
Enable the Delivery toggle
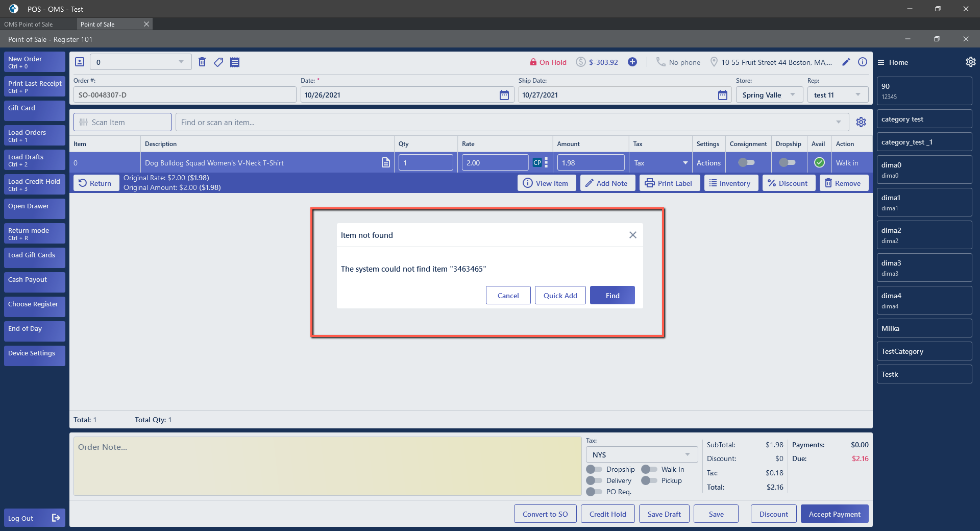click(594, 480)
